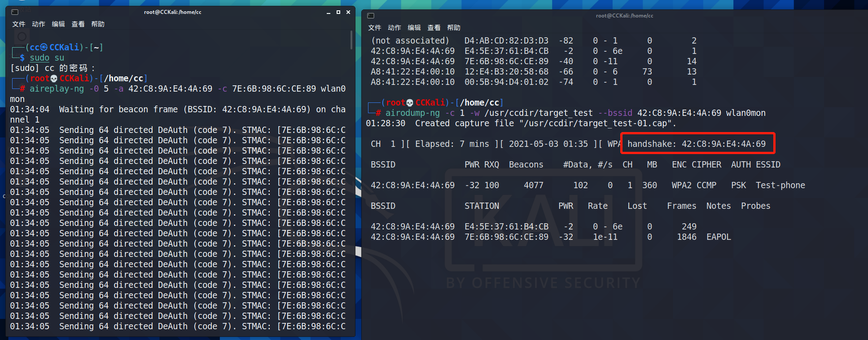868x340 pixels.
Task: Click the aireplay-ng command in left terminal
Action: (x=178, y=94)
